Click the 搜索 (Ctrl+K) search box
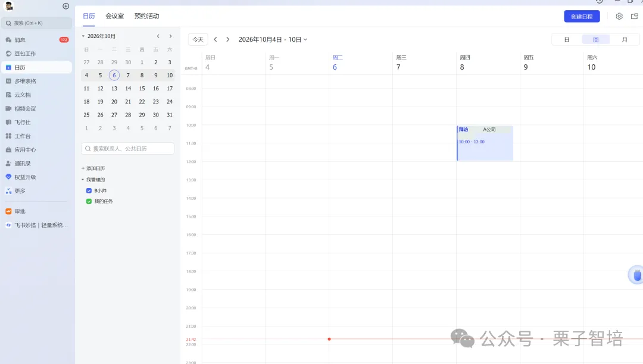The width and height of the screenshot is (643, 364). click(x=37, y=23)
